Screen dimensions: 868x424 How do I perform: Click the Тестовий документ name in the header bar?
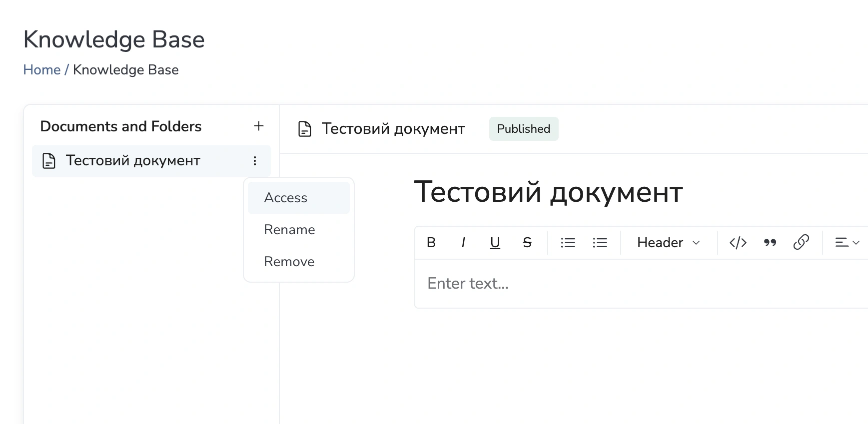[393, 129]
